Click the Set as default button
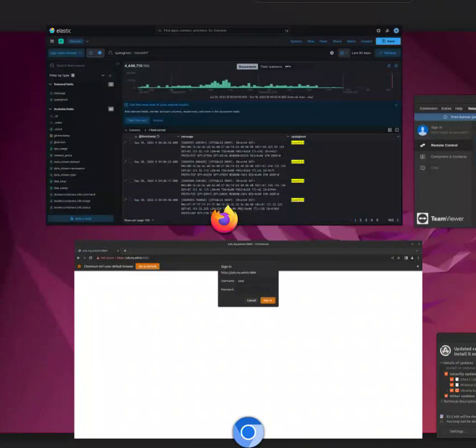The width and height of the screenshot is (476, 448). pyautogui.click(x=148, y=266)
